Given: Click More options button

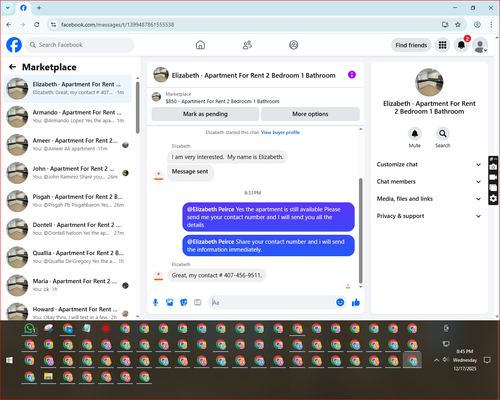Looking at the screenshot, I should (310, 114).
